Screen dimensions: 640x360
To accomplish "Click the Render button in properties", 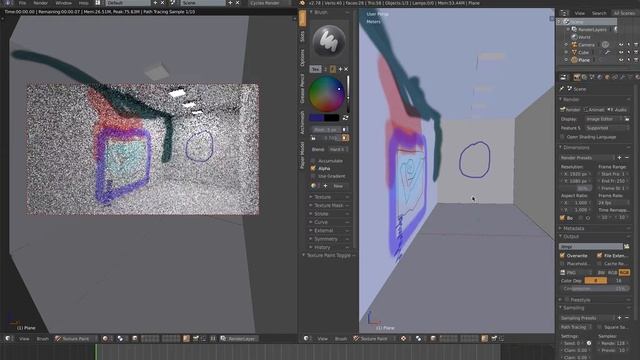I will (570, 109).
